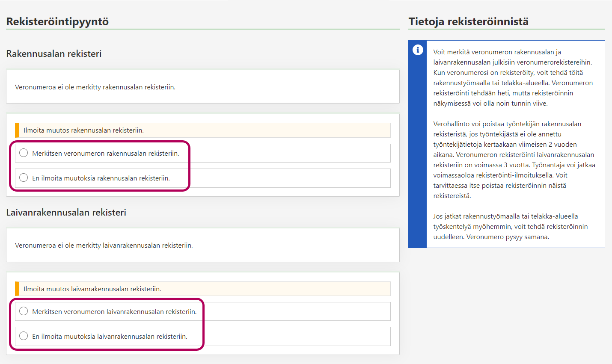Image resolution: width=612 pixels, height=364 pixels.
Task: Click info paragraph starting 'Jos jatkat rakennustyömaalla'
Action: [510, 226]
